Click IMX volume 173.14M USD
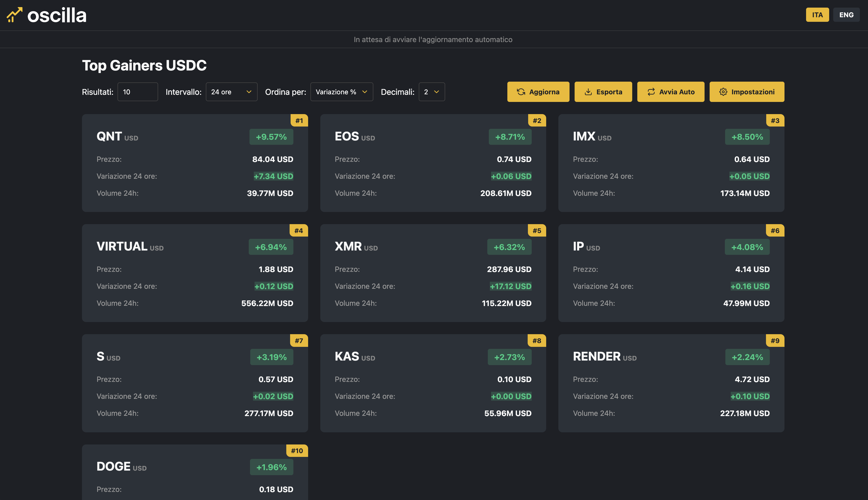Image resolution: width=868 pixels, height=500 pixels. tap(745, 193)
